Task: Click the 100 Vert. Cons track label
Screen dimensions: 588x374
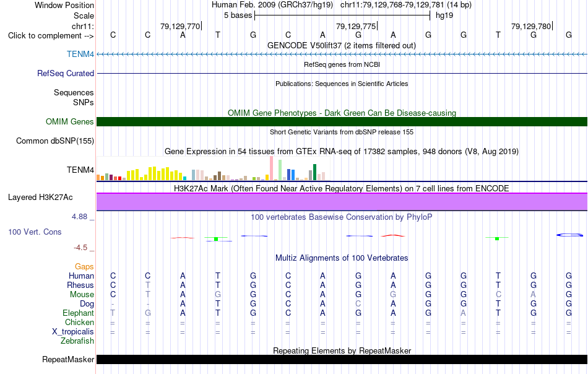Action: (x=35, y=232)
